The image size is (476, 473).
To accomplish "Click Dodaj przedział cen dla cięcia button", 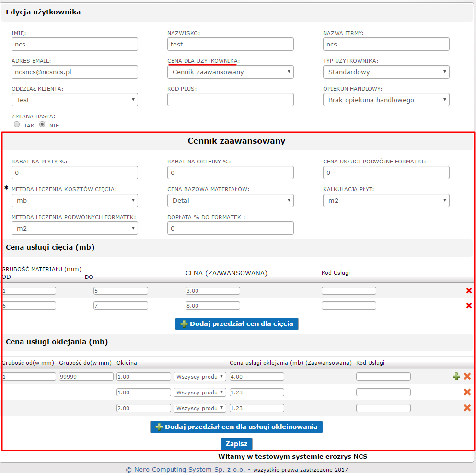I will pyautogui.click(x=237, y=324).
